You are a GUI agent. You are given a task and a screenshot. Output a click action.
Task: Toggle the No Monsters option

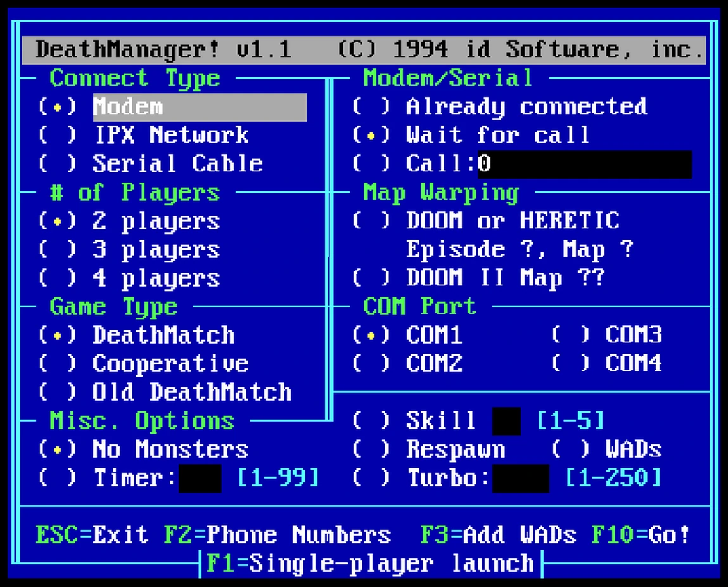point(144,449)
